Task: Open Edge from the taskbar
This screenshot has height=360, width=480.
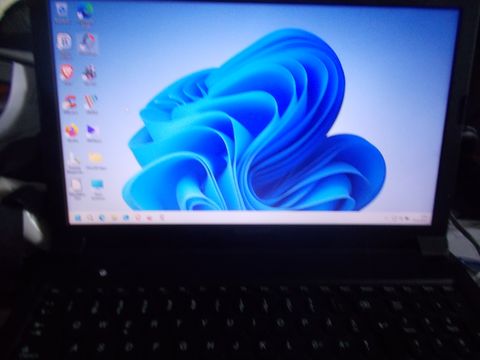Action: [102, 218]
